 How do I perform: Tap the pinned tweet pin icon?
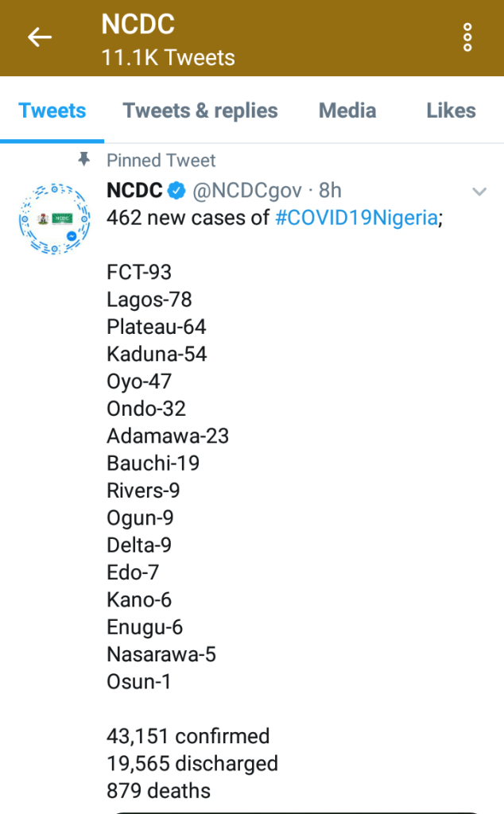tap(85, 160)
